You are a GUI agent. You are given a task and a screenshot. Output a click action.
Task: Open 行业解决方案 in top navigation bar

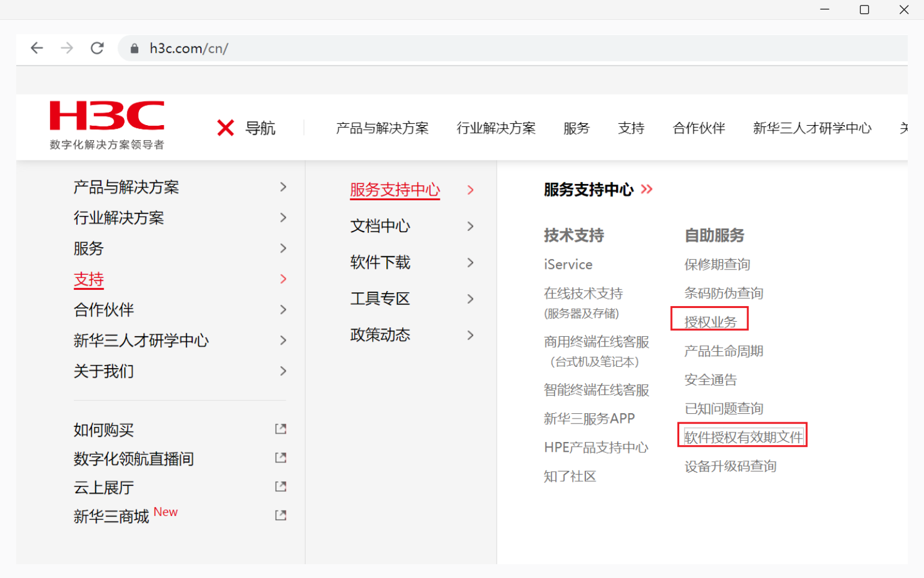[496, 128]
